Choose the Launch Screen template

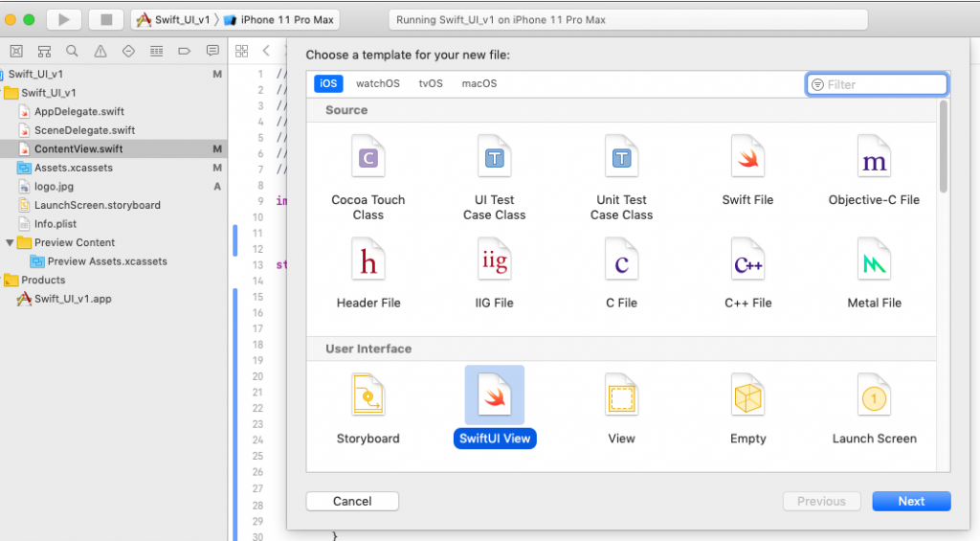coord(874,409)
